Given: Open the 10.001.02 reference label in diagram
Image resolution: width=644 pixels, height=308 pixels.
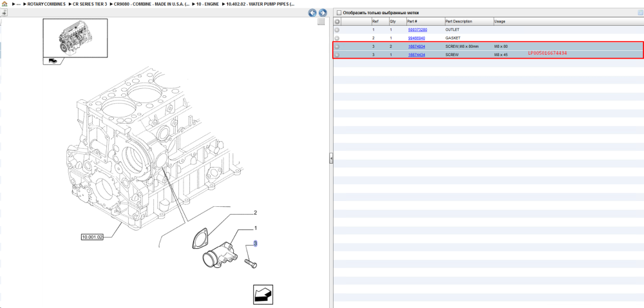Looking at the screenshot, I should click(x=92, y=237).
